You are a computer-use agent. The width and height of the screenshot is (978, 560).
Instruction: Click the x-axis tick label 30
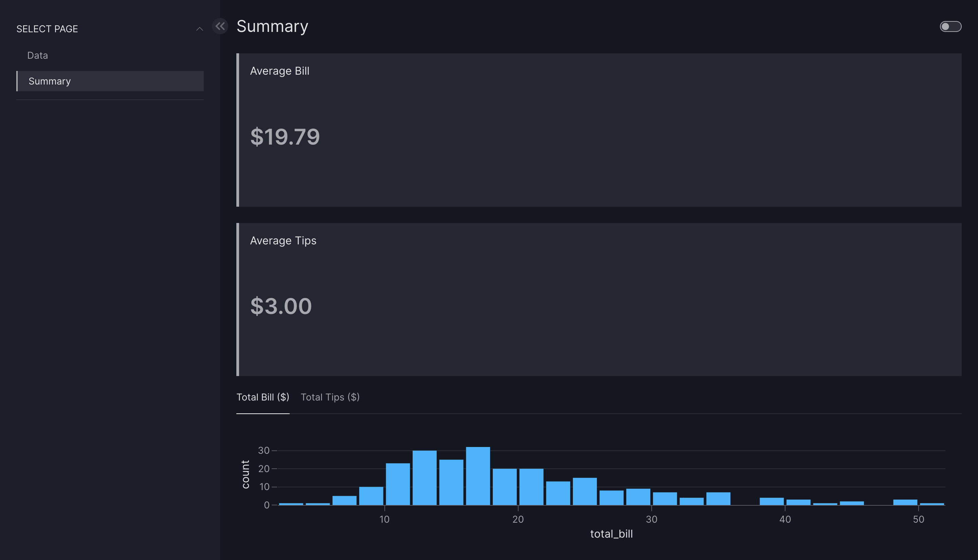pos(651,519)
